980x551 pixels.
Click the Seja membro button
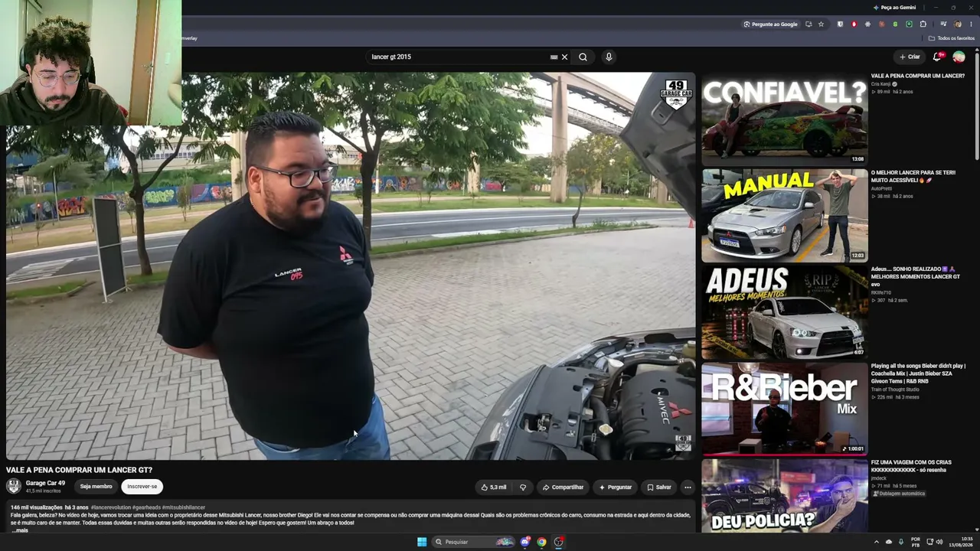point(96,486)
